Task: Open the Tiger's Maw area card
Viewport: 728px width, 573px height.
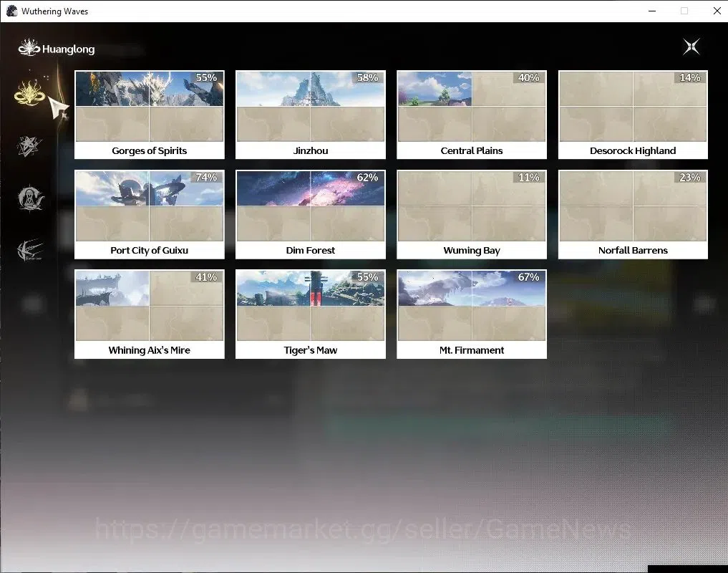Action: point(311,314)
